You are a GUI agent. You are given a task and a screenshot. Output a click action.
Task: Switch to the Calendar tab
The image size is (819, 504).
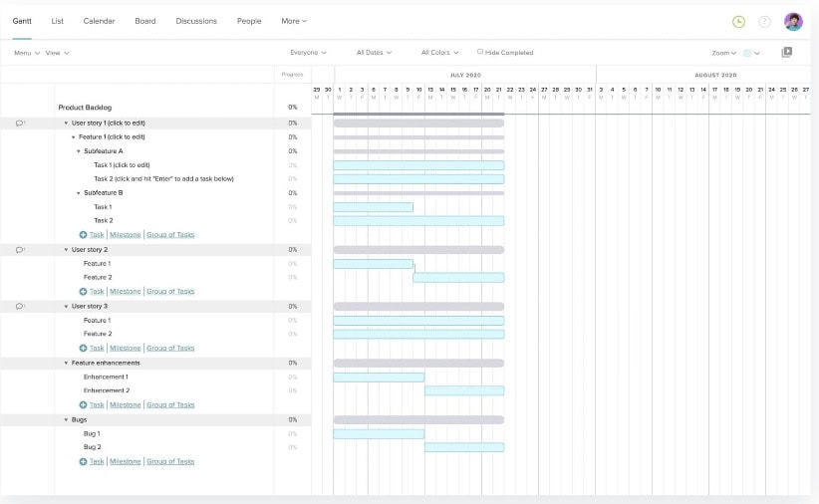pyautogui.click(x=99, y=21)
